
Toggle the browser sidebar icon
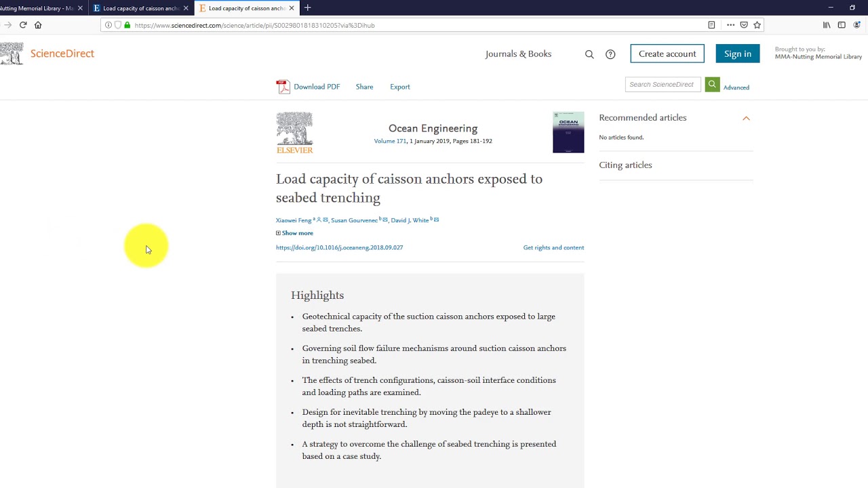point(842,25)
